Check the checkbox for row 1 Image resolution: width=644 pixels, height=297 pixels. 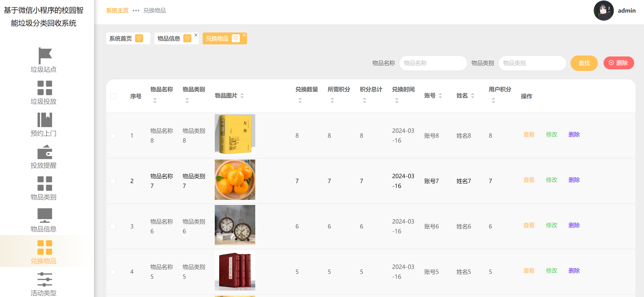point(113,136)
